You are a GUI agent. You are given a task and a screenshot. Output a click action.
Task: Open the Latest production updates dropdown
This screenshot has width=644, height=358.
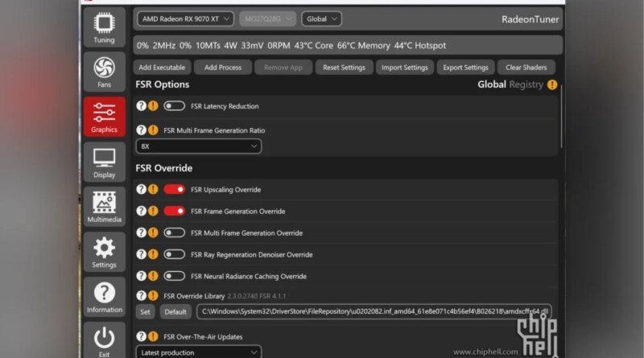click(198, 352)
